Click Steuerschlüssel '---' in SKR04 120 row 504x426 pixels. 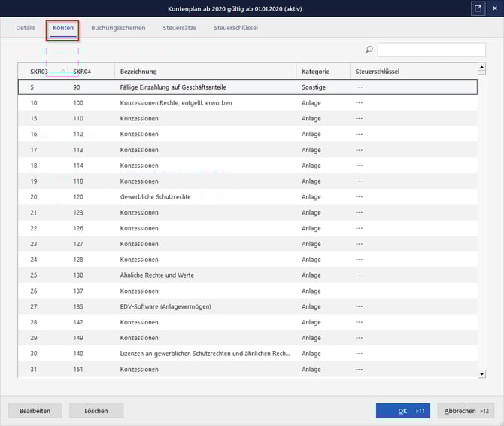(x=360, y=196)
